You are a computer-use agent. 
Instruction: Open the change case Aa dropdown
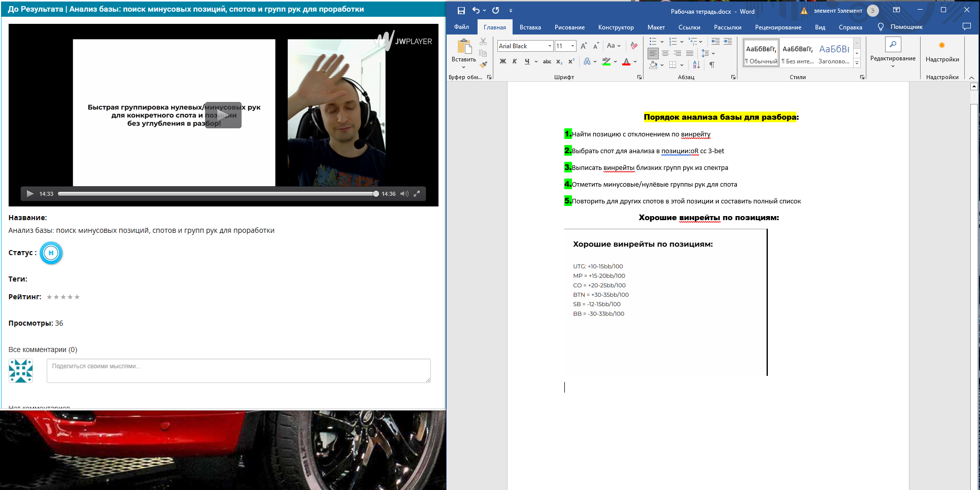(614, 46)
